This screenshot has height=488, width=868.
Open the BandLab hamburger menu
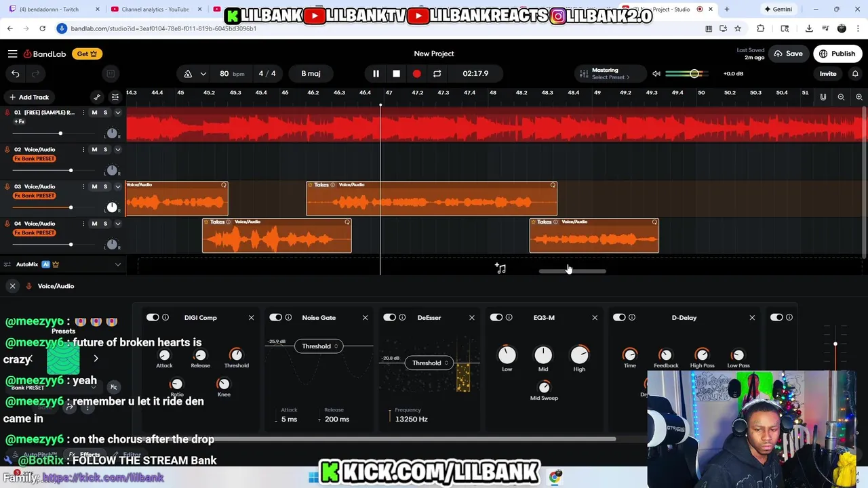[12, 54]
